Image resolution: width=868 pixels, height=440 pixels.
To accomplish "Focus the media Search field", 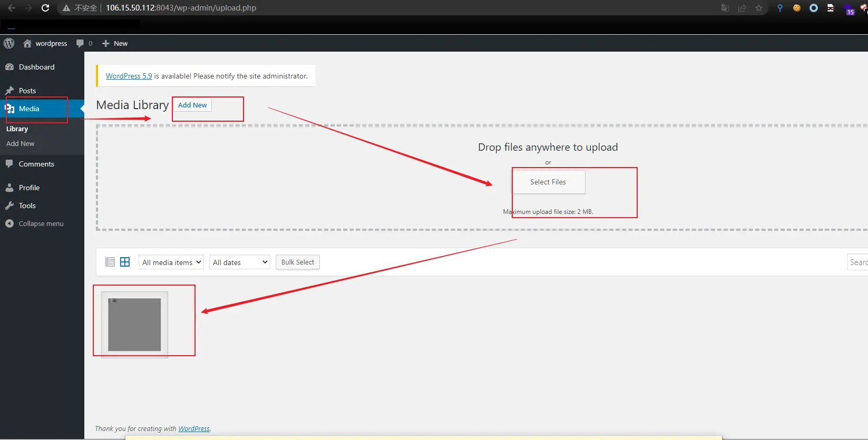I will [x=857, y=262].
